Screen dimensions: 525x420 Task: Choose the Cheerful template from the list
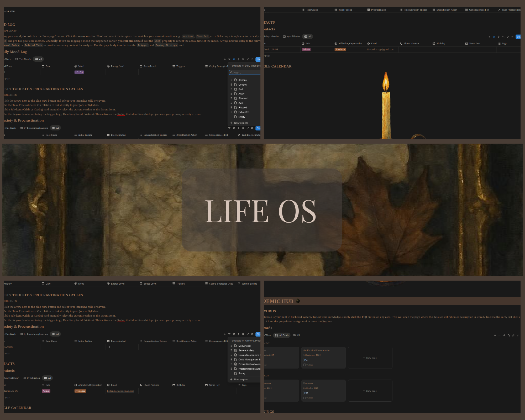(x=243, y=85)
